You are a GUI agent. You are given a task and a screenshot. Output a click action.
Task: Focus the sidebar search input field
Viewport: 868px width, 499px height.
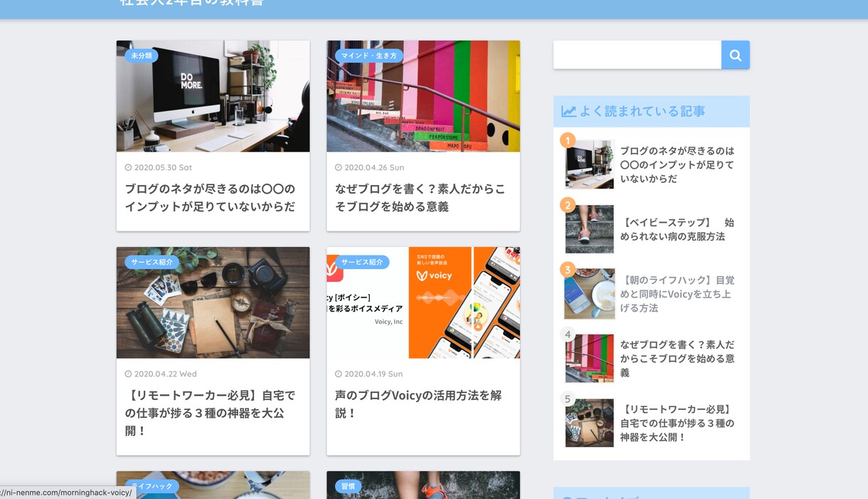click(637, 55)
